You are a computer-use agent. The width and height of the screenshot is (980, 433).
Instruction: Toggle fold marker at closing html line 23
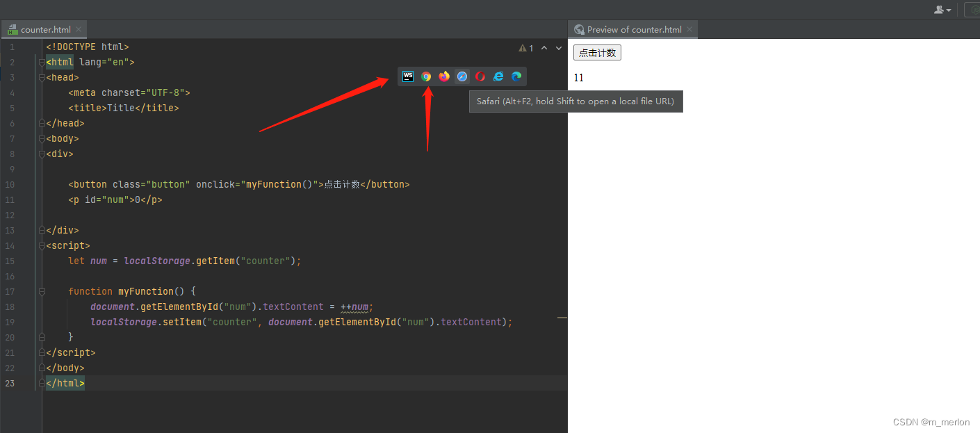[42, 383]
